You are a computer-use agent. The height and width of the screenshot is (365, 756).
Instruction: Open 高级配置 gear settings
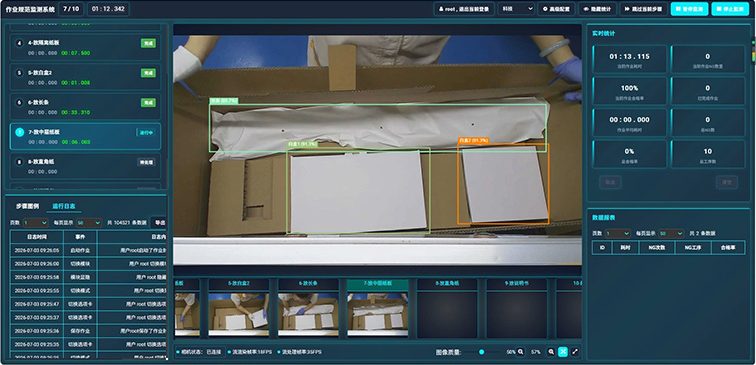coord(556,9)
